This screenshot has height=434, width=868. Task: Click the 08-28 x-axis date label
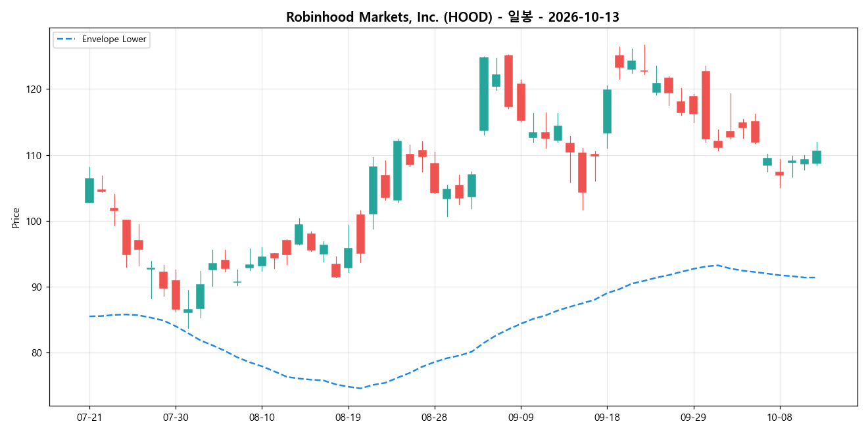tap(434, 417)
